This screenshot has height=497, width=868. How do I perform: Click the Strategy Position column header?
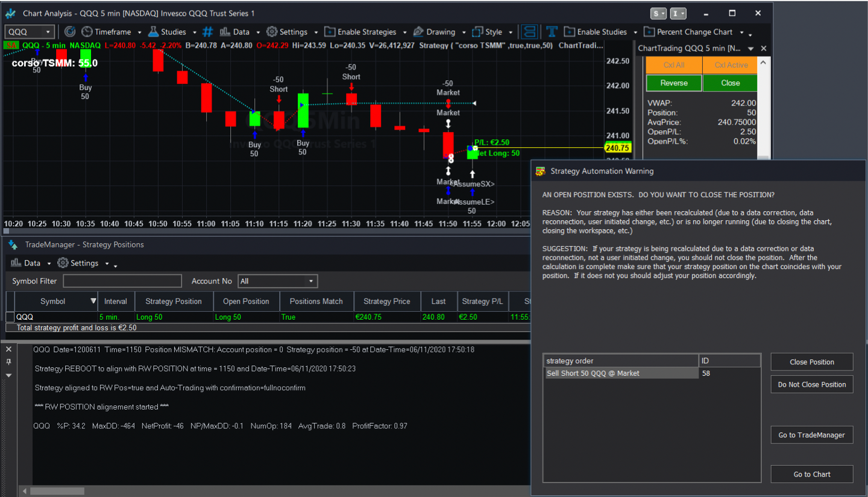pos(173,302)
